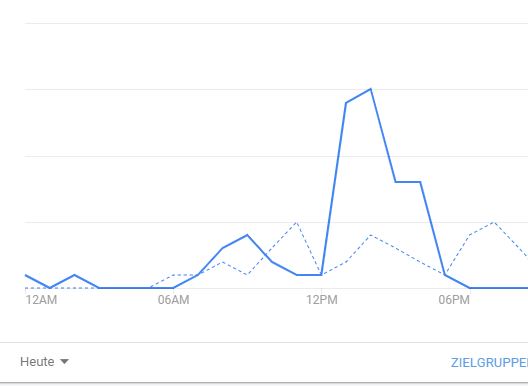Click the 12AM axis label
This screenshot has height=386, width=528.
click(41, 300)
